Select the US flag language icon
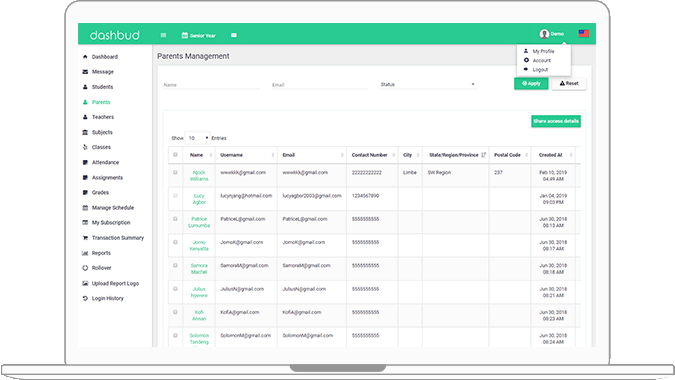 [584, 34]
